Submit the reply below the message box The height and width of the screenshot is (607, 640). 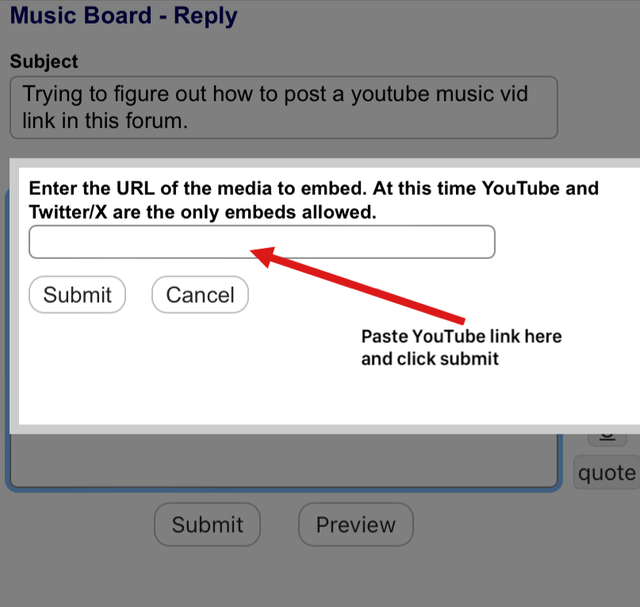[x=206, y=525]
